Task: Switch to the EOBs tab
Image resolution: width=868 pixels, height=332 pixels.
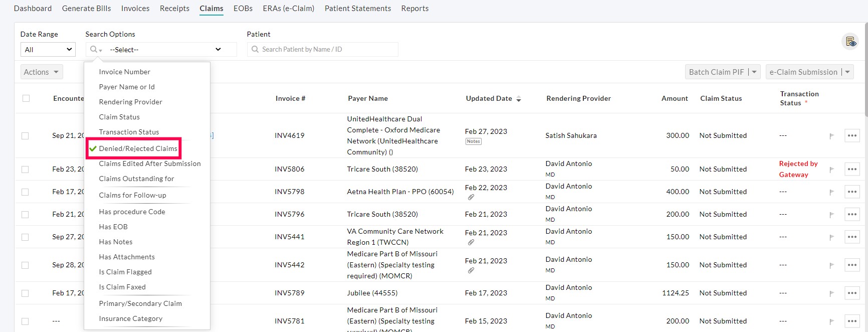Action: tap(243, 9)
